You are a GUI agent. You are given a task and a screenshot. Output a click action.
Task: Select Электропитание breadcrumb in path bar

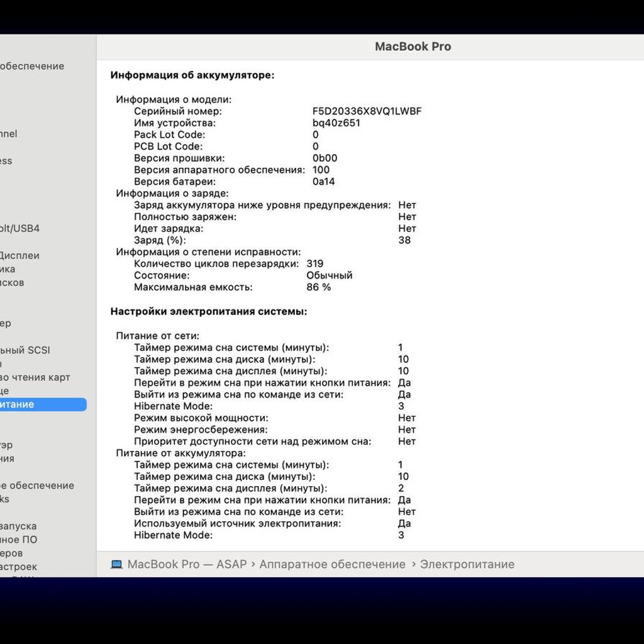[467, 564]
